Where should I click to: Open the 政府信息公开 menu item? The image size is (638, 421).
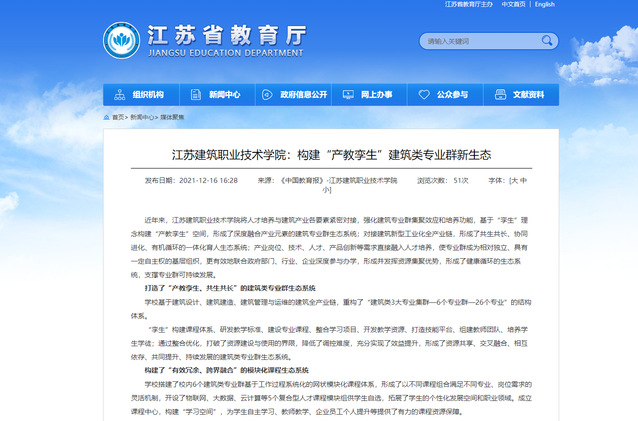pos(303,95)
